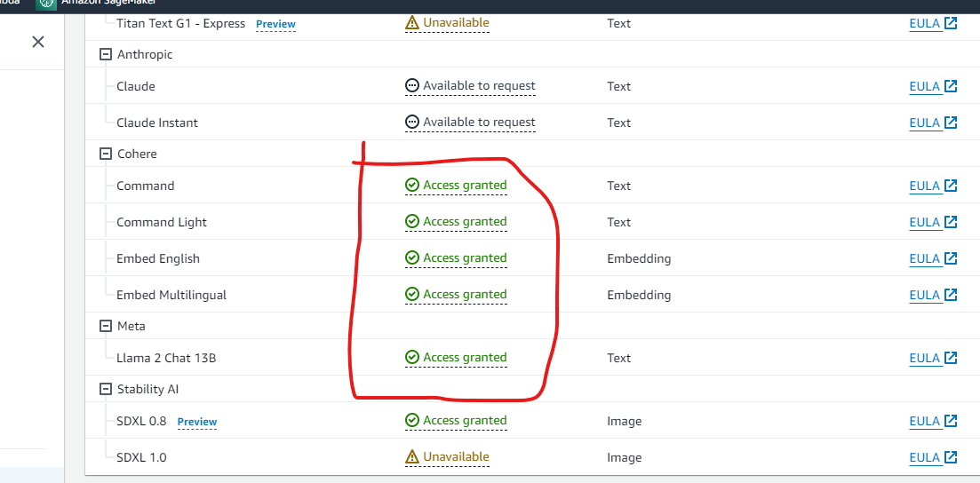
Task: Select the Command model name
Action: pyautogui.click(x=146, y=186)
